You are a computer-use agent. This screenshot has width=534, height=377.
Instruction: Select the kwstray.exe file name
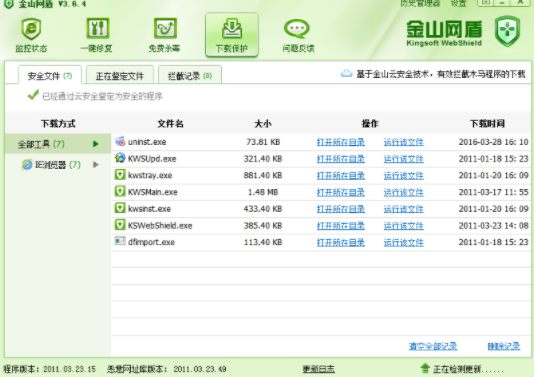(x=150, y=175)
